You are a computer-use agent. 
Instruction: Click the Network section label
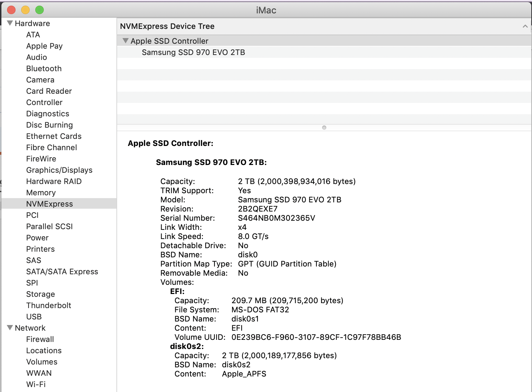tap(30, 328)
